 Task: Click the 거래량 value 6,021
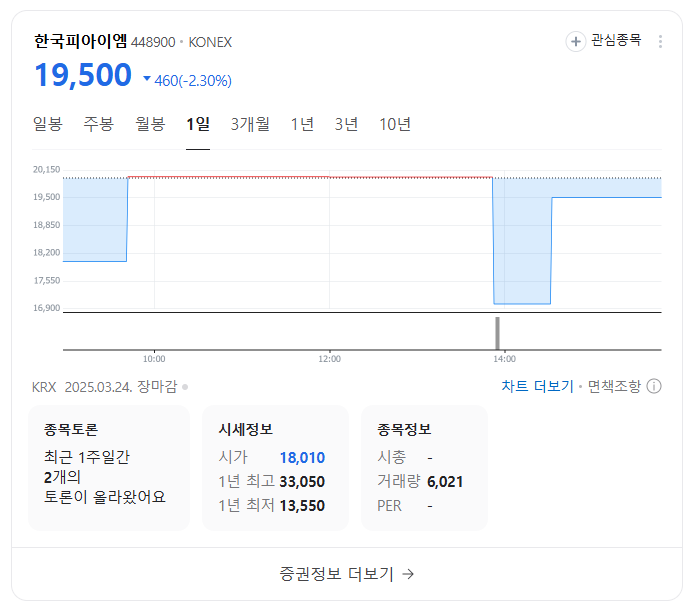click(x=445, y=482)
